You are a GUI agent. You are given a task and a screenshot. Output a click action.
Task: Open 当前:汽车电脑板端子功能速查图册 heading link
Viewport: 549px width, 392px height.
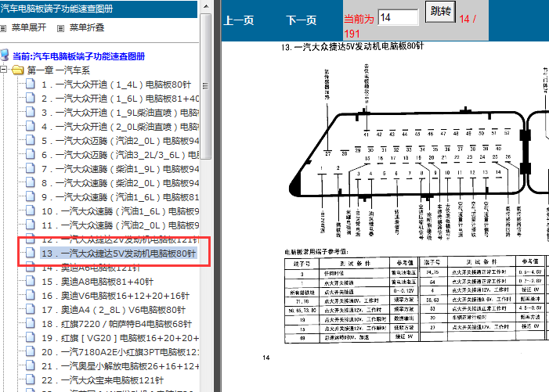(79, 56)
